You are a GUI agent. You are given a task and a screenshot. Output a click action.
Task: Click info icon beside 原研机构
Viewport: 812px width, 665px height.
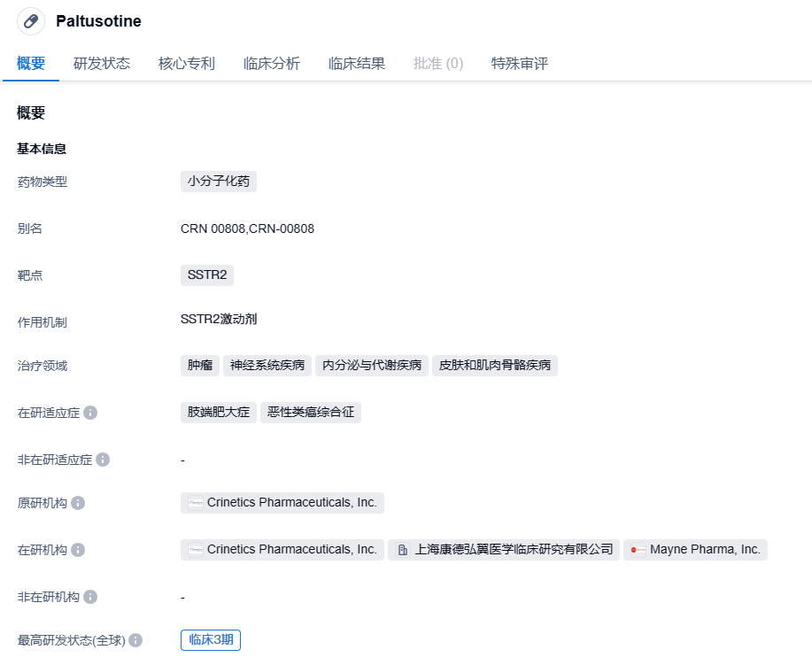coord(78,503)
